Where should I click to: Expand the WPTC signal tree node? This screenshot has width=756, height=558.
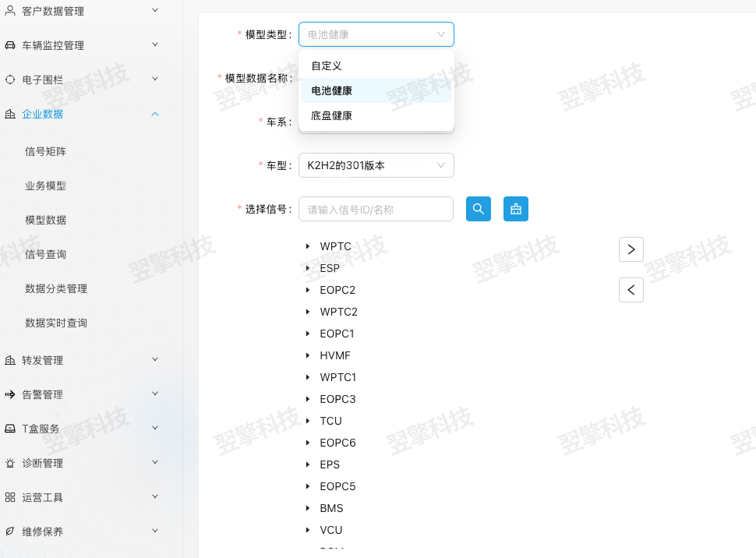pyautogui.click(x=309, y=246)
